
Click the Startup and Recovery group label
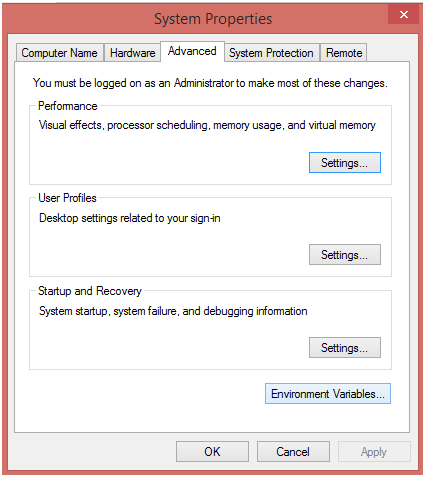90,291
